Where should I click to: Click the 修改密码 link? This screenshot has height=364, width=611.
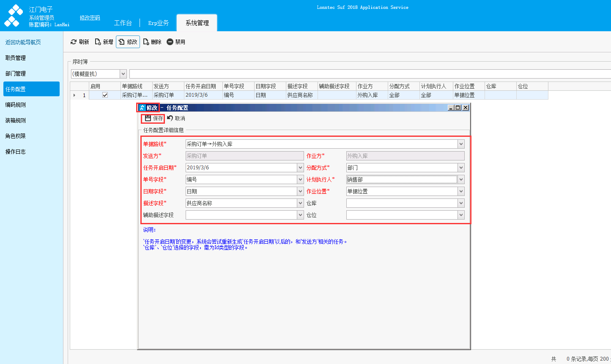90,18
